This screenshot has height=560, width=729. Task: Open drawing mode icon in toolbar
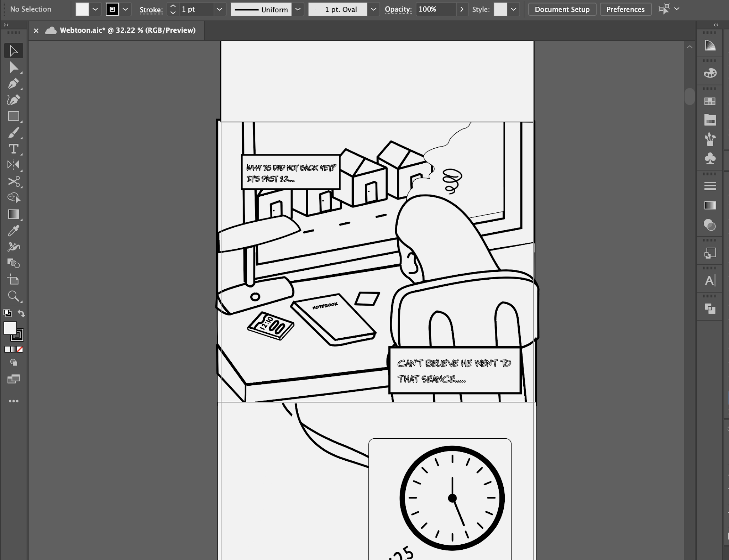pos(14,363)
